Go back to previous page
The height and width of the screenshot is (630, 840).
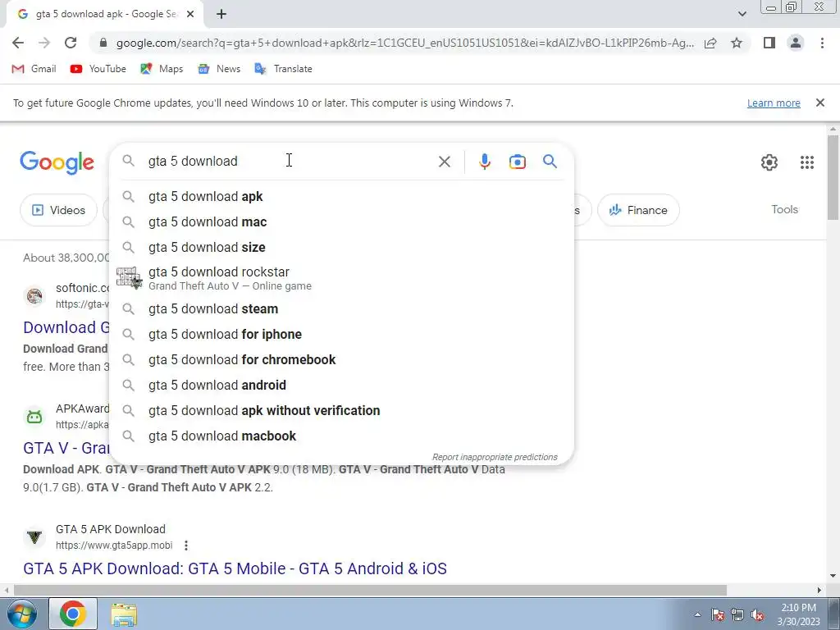(18, 43)
